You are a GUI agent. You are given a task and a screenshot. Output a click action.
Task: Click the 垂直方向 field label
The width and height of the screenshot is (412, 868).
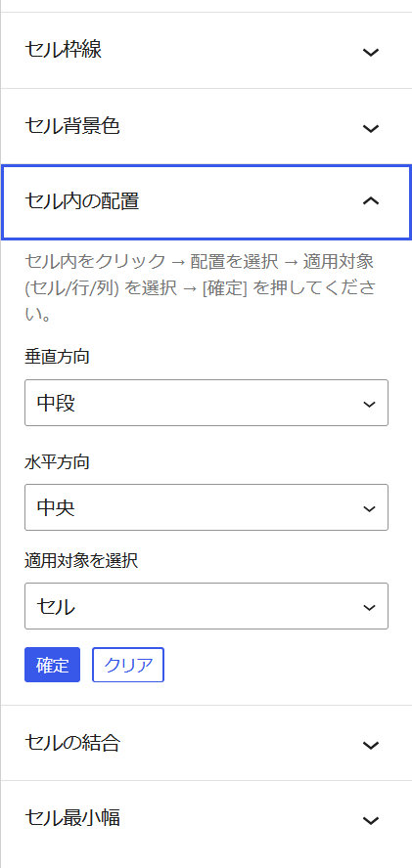(x=57, y=357)
